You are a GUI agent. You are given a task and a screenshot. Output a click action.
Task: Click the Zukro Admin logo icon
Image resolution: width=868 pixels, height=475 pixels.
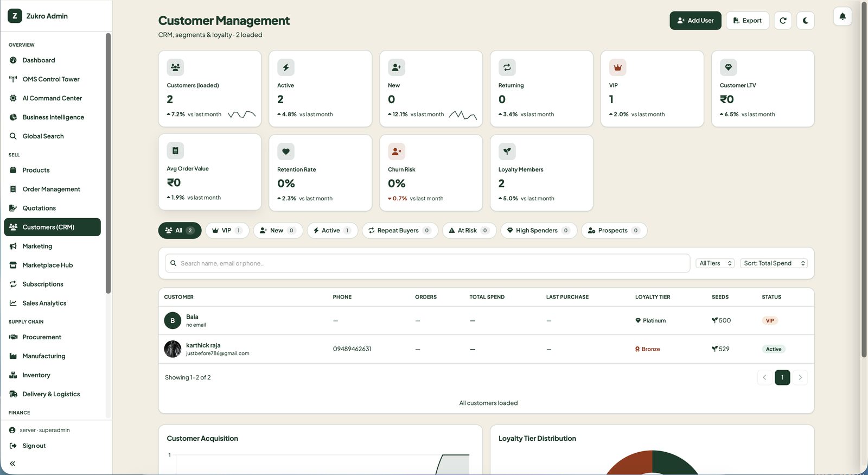click(x=15, y=16)
